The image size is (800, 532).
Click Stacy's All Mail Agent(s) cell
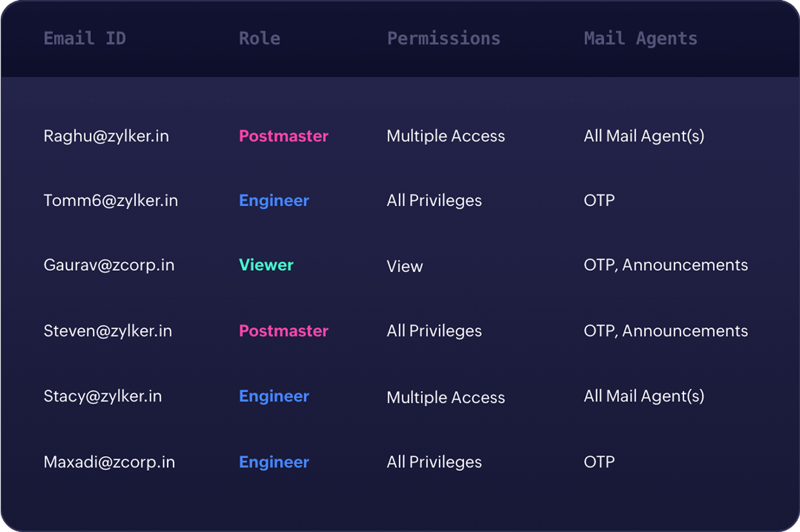click(644, 396)
